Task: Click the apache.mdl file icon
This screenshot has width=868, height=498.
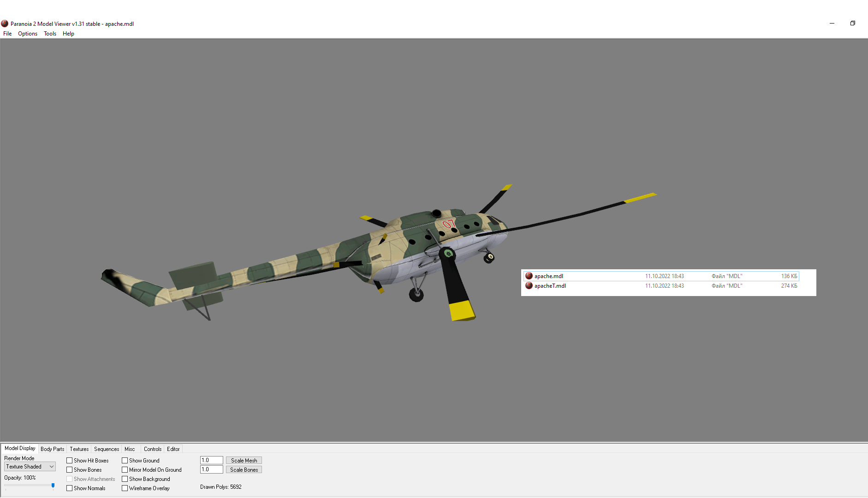Action: 529,276
